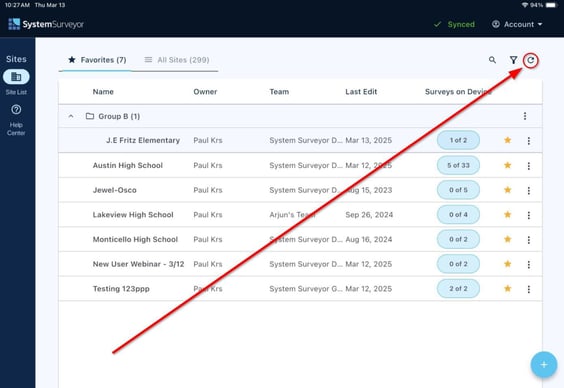Click Monticello's 0 of 2 badge

pos(458,239)
